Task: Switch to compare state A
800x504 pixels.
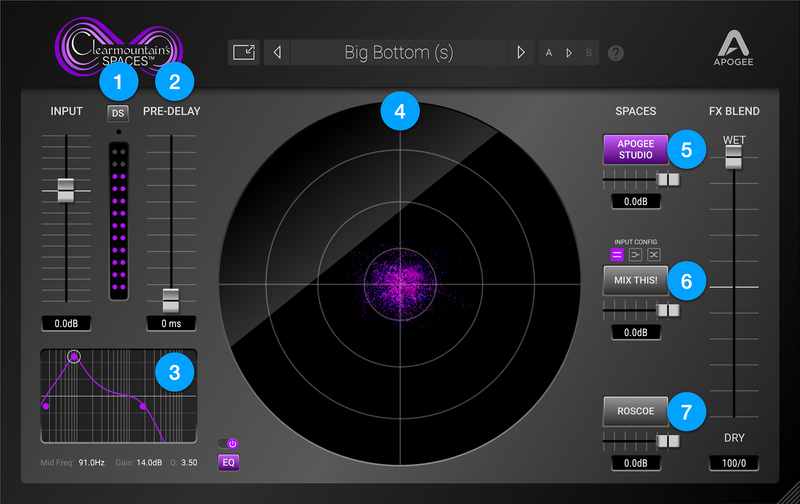Action: click(550, 53)
